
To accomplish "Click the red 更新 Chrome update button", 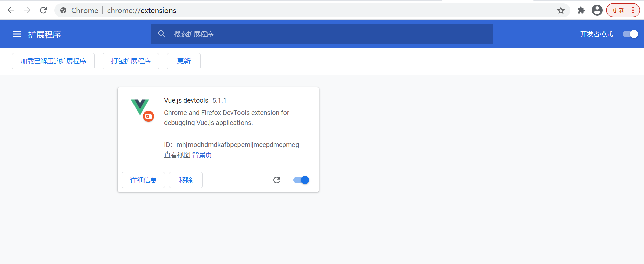I will click(619, 10).
